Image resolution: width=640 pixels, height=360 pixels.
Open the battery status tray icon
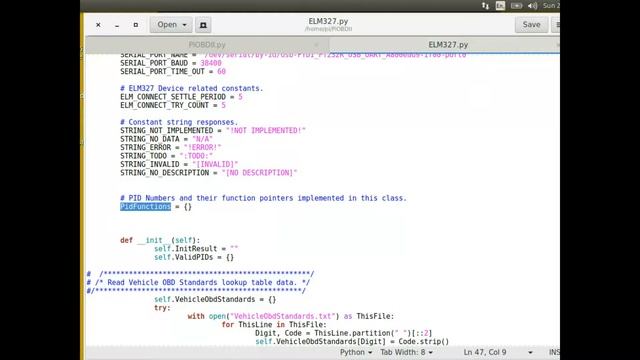(516, 6)
